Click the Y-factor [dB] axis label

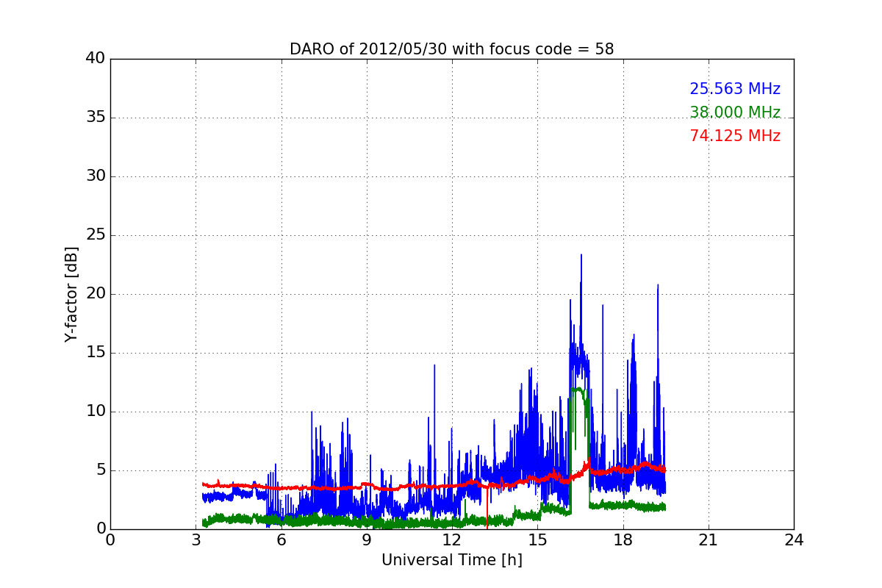[x=71, y=294]
